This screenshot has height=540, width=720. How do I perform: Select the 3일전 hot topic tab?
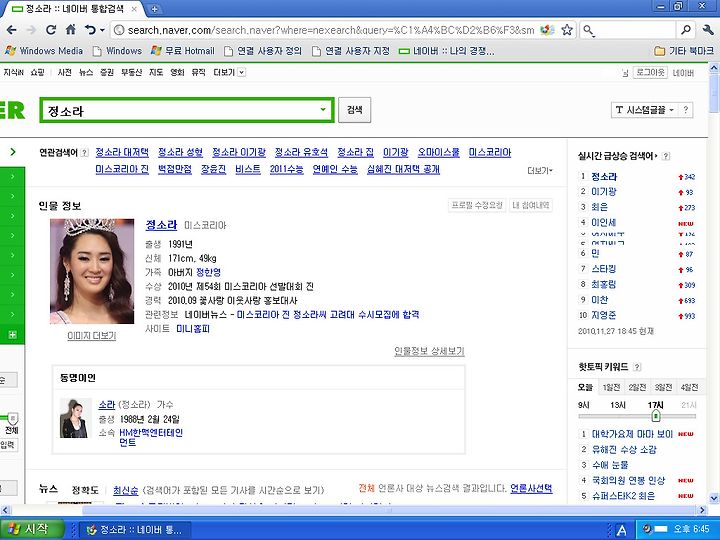[x=663, y=388]
